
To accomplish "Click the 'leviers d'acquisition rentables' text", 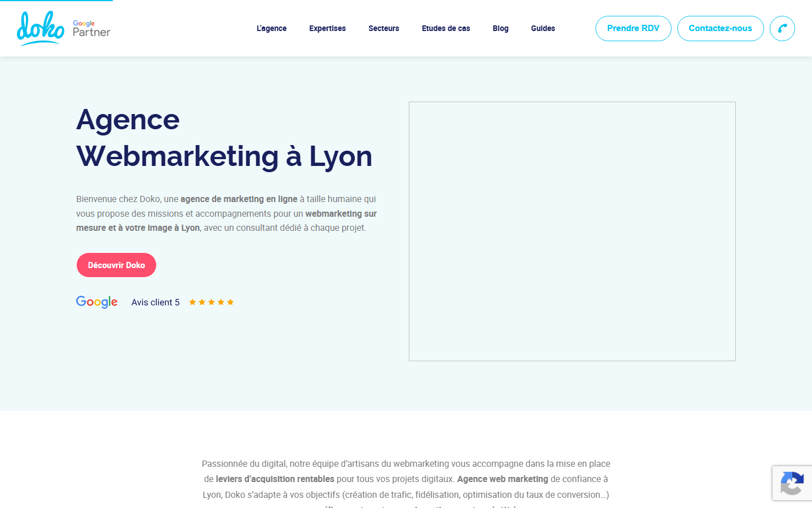I will point(275,479).
